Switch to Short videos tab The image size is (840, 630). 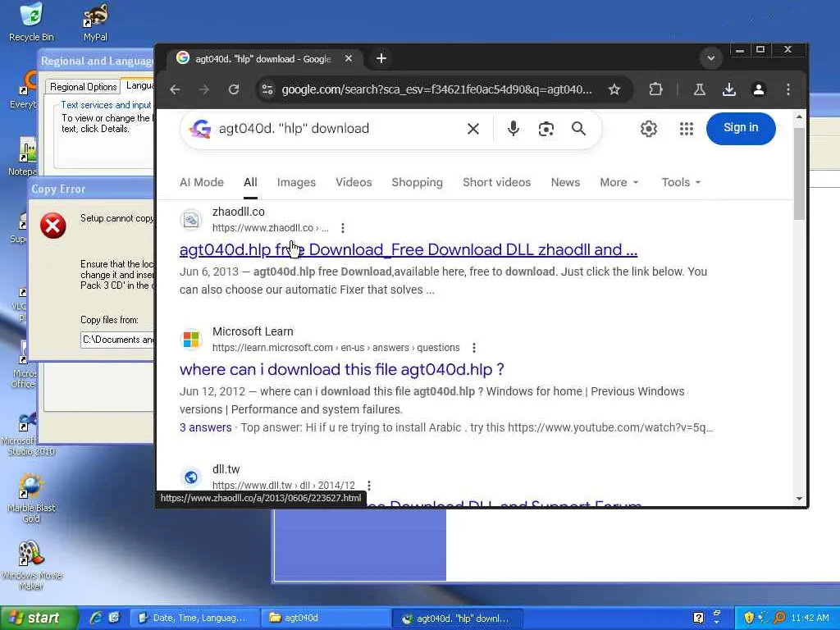496,182
